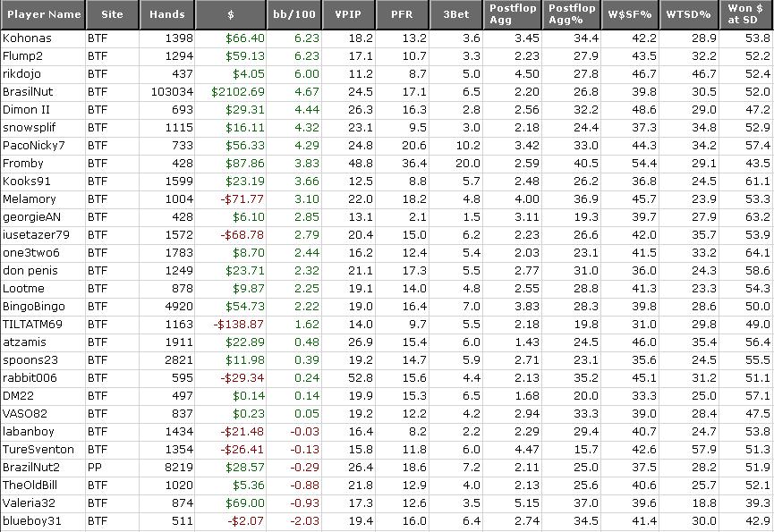Click player name rabbit006
Viewport: 774px width, 532px height.
click(30, 377)
